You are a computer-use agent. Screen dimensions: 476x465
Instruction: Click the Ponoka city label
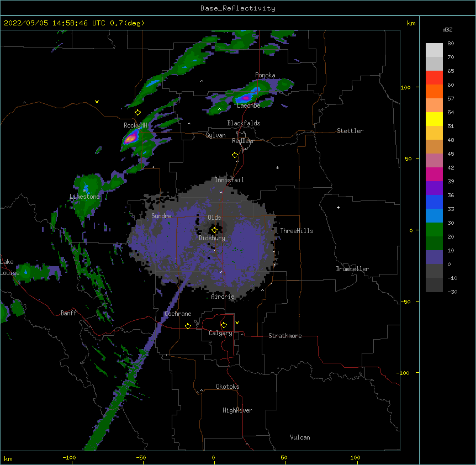(265, 75)
